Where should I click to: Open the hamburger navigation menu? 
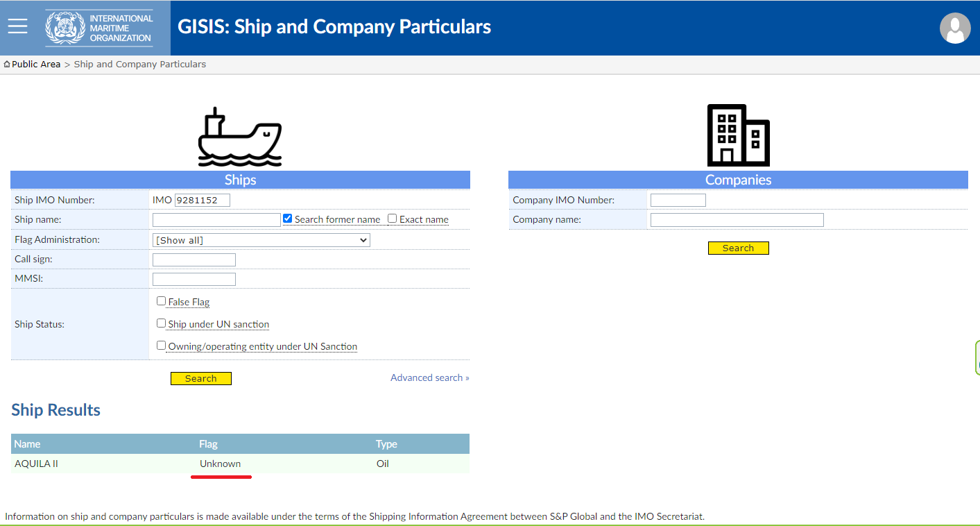(x=17, y=26)
